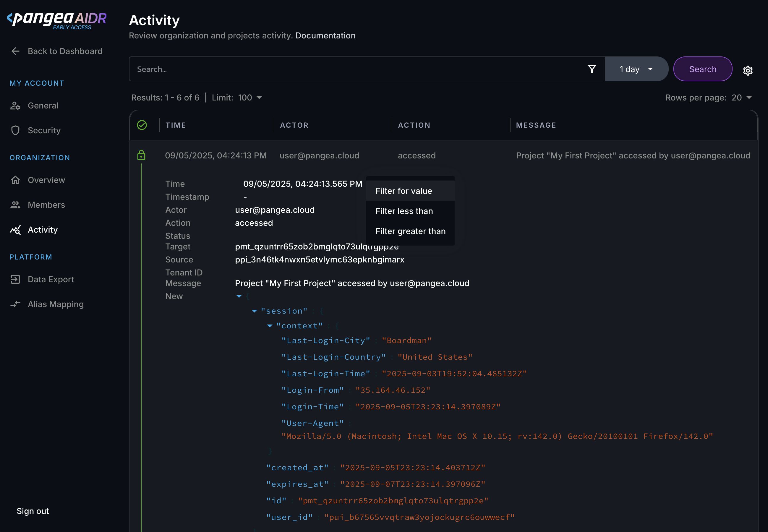Click the Message detail value text

(x=352, y=283)
